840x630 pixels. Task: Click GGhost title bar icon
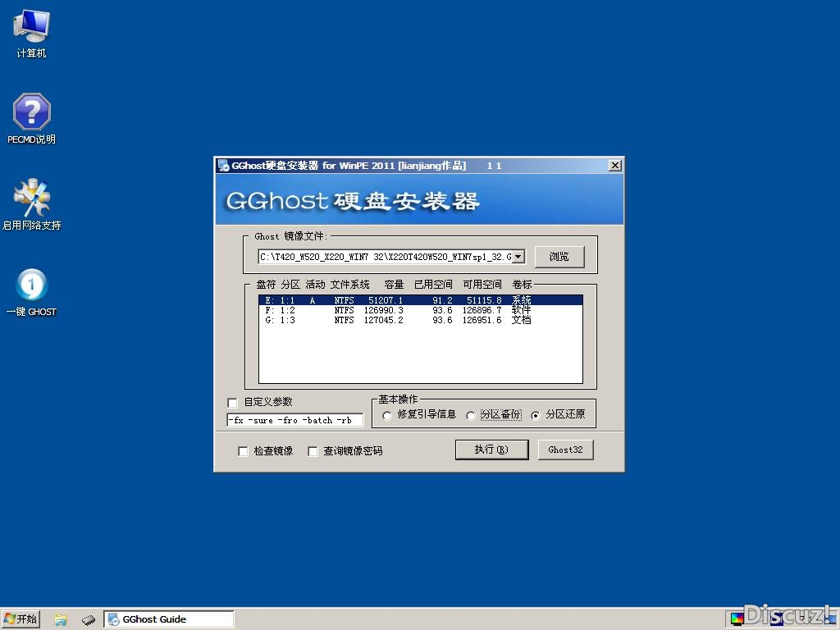(223, 166)
